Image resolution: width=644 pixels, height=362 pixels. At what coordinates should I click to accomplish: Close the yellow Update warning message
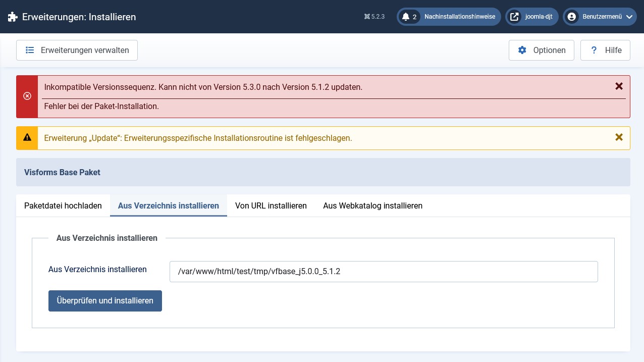[x=619, y=137]
